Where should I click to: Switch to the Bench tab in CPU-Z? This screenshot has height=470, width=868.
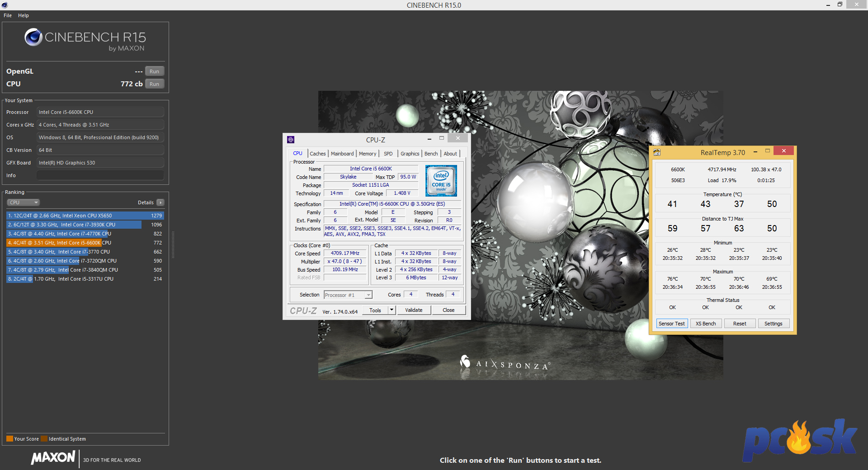(431, 154)
